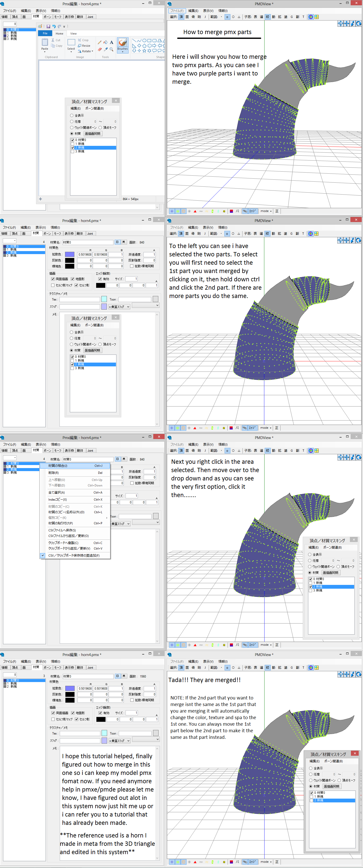Viewport: 363px width, 868px height.
Task: Click the gray Toon browse button in step-two Pmx編集
Action: click(156, 299)
